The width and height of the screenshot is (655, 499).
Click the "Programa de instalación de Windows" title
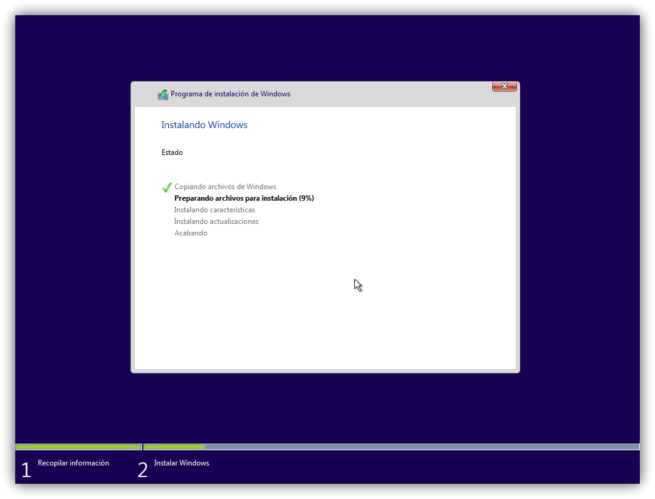230,94
